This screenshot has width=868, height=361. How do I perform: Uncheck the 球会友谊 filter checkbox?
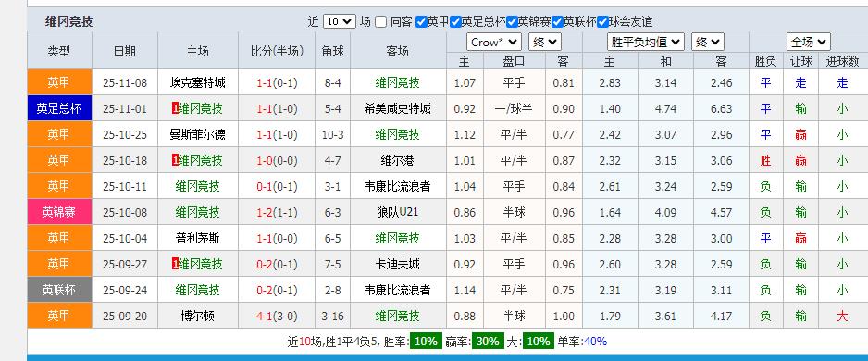(602, 22)
